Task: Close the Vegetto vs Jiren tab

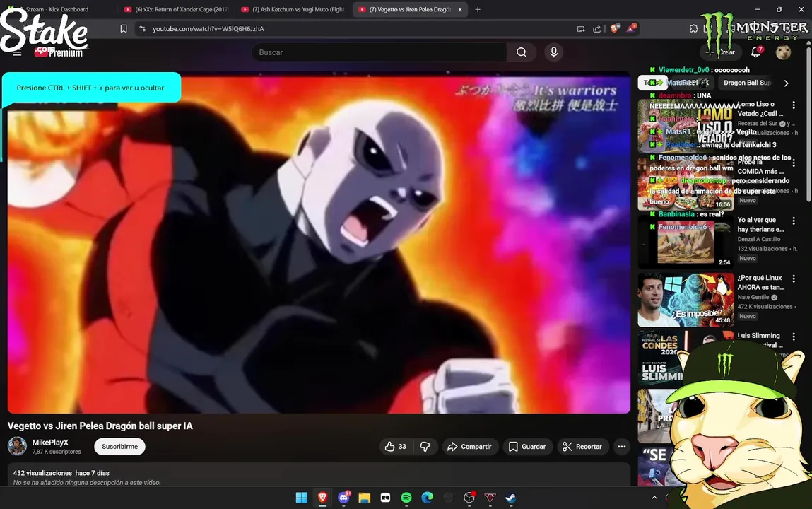Action: click(x=460, y=9)
